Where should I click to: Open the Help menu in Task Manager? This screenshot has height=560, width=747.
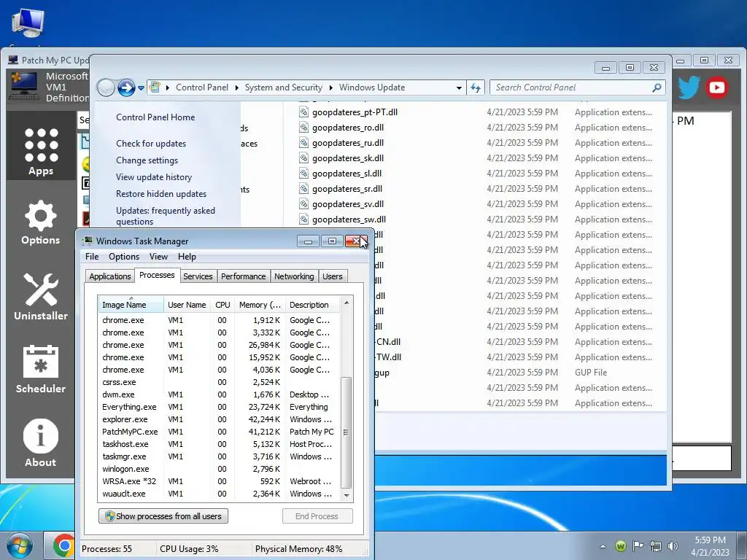click(187, 256)
